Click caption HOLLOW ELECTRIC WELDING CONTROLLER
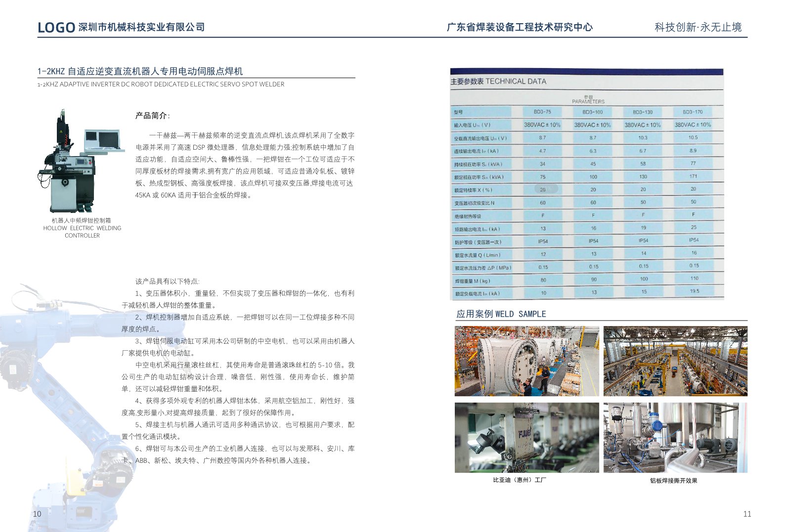The width and height of the screenshot is (785, 532). pos(82,232)
